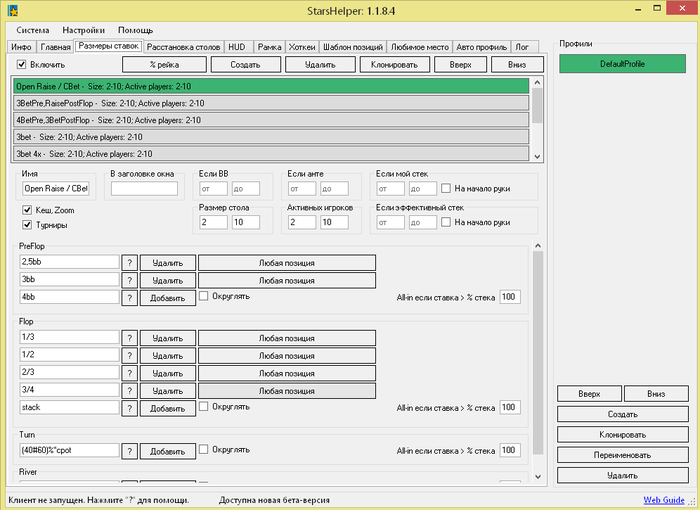Enable Округлять in the PreFlop section
The image size is (700, 510).
(x=204, y=296)
